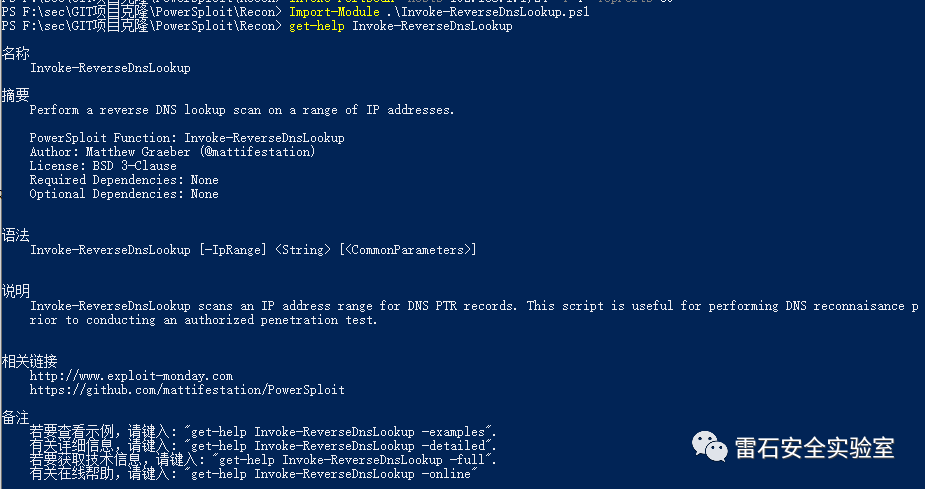This screenshot has width=925, height=489.
Task: Click the -IpRange parameter in the syntax
Action: [x=232, y=250]
